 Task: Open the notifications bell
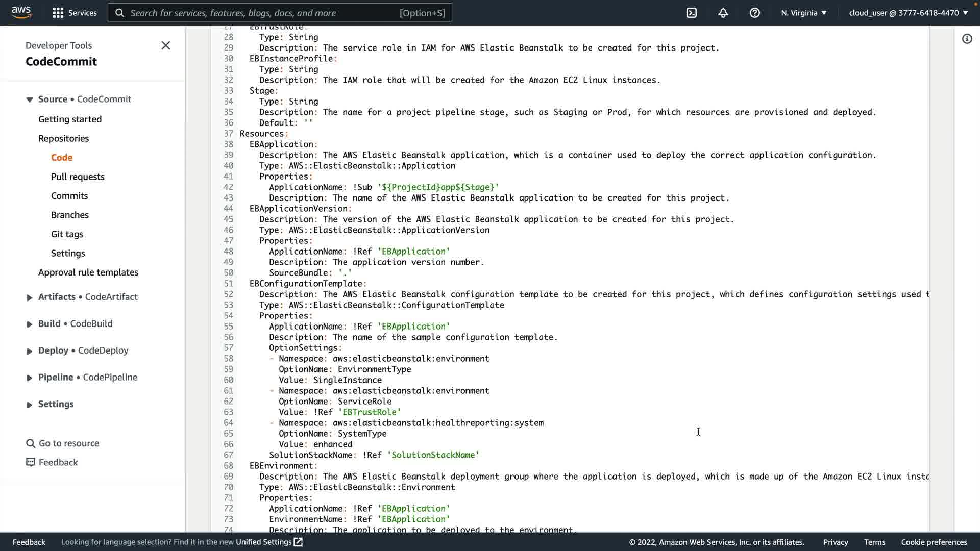click(723, 13)
